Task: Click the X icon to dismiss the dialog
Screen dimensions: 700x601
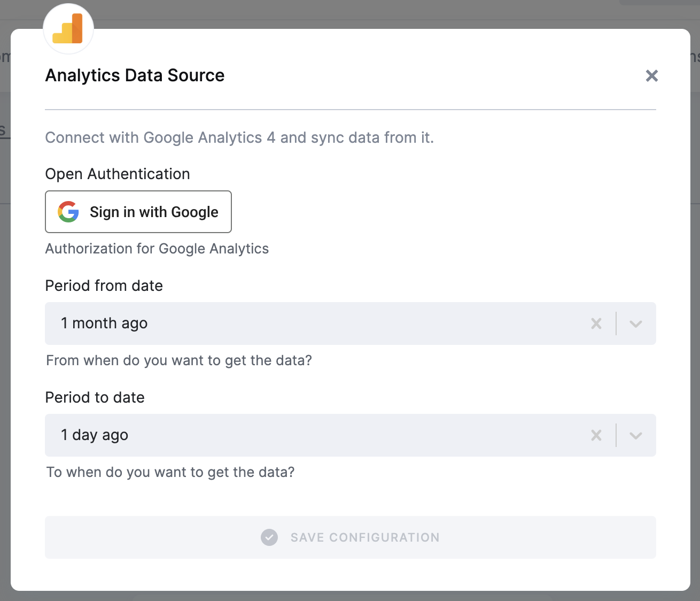Action: 651,75
